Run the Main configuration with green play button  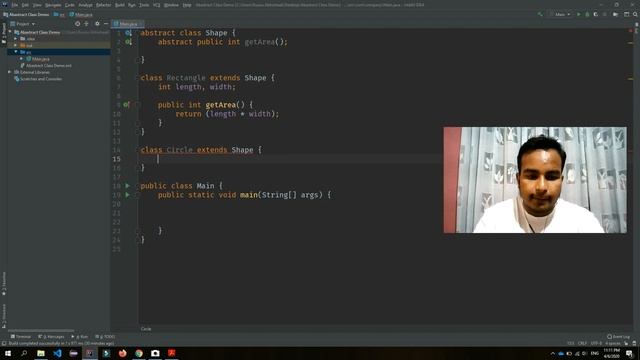click(x=578, y=14)
